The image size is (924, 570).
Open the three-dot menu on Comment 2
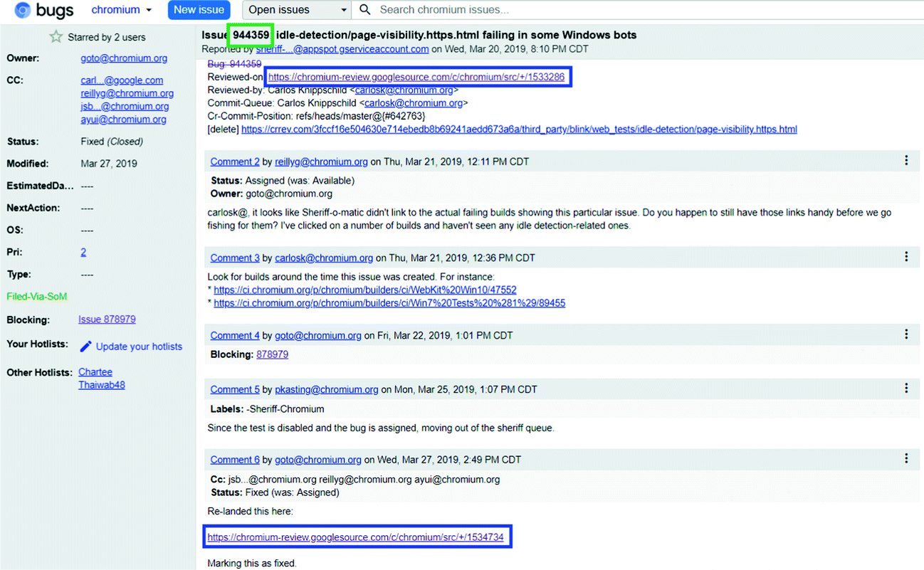coord(906,161)
